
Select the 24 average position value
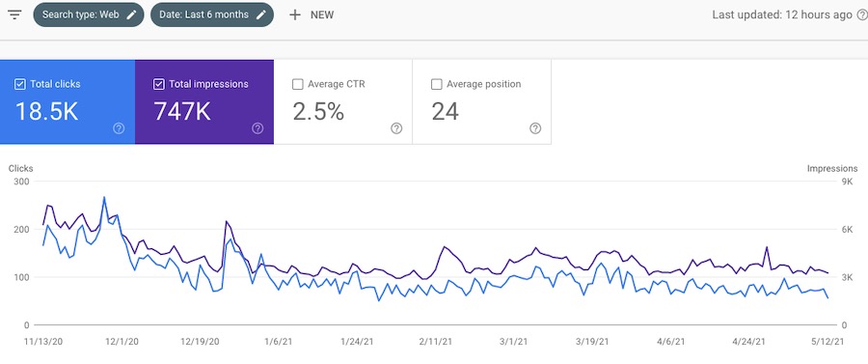pyautogui.click(x=445, y=111)
